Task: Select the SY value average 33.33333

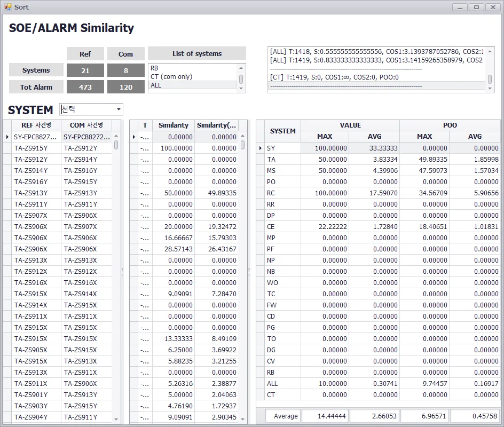Action: pyautogui.click(x=374, y=148)
